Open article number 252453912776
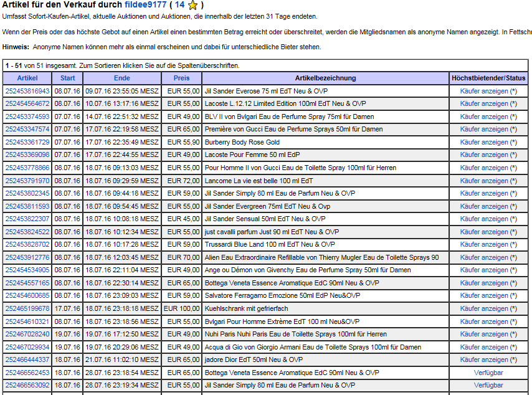The height and width of the screenshot is (395, 532). click(27, 257)
